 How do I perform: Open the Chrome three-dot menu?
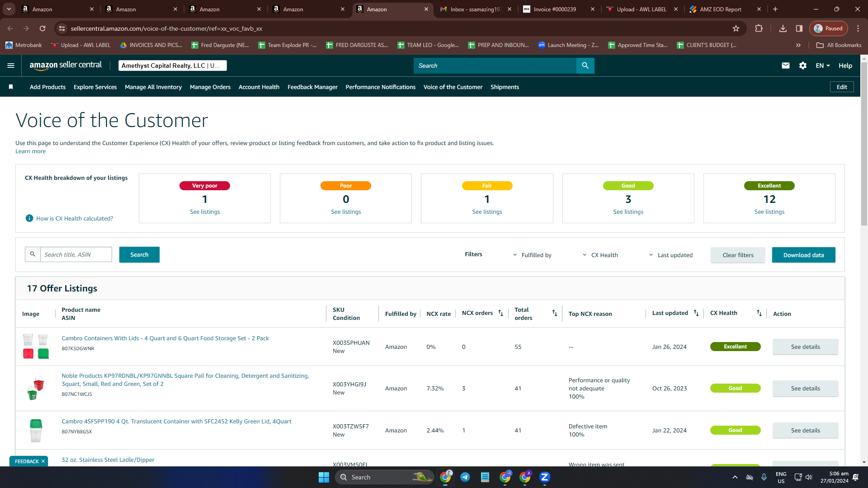(x=858, y=28)
